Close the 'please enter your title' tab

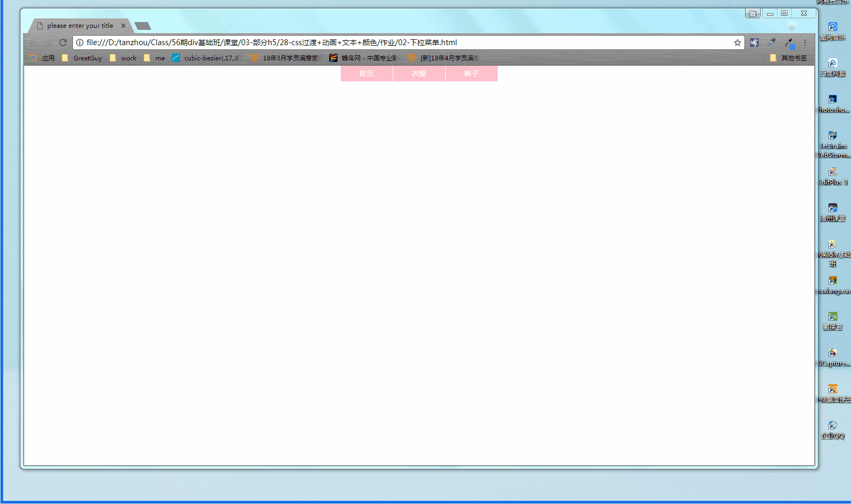tap(123, 26)
